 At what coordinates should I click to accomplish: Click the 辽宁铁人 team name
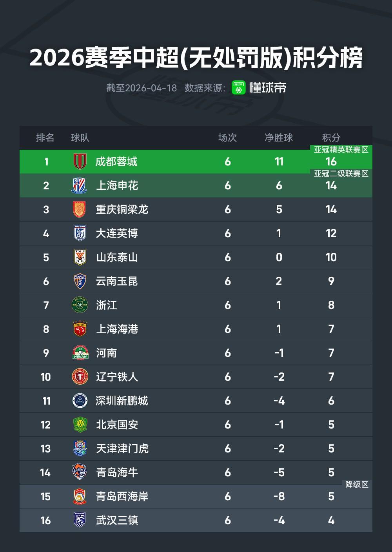point(117,377)
